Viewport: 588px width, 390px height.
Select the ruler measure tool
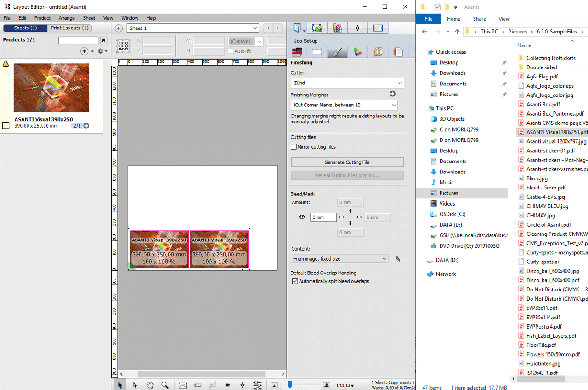[x=198, y=385]
